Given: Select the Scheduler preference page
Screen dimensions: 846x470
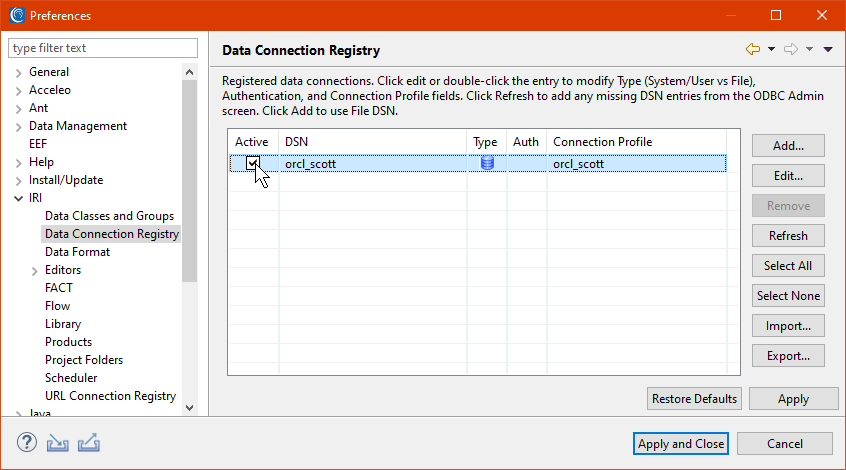Looking at the screenshot, I should 71,378.
